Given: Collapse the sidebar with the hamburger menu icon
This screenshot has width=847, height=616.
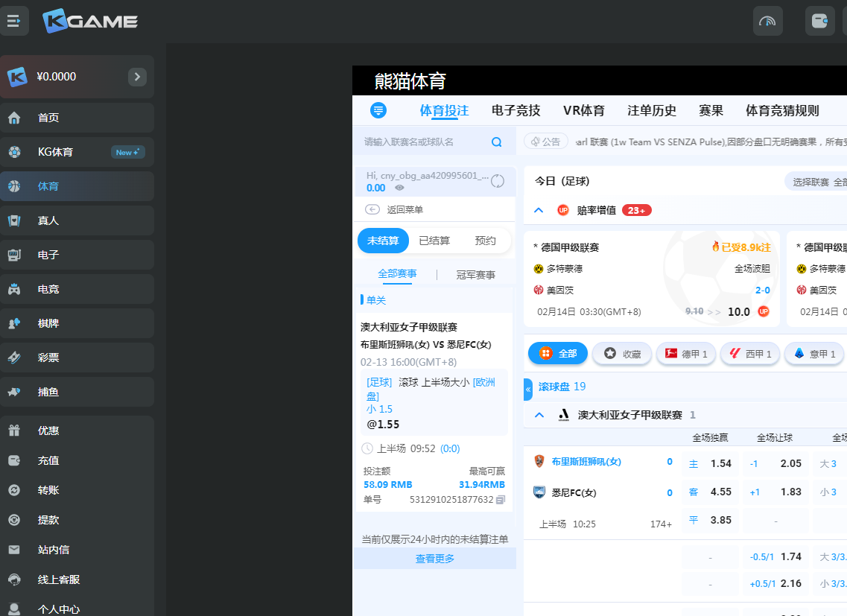Looking at the screenshot, I should tap(14, 21).
